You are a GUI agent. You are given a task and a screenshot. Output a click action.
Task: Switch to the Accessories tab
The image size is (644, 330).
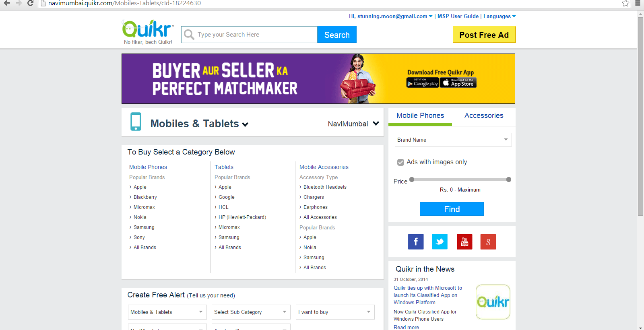484,115
